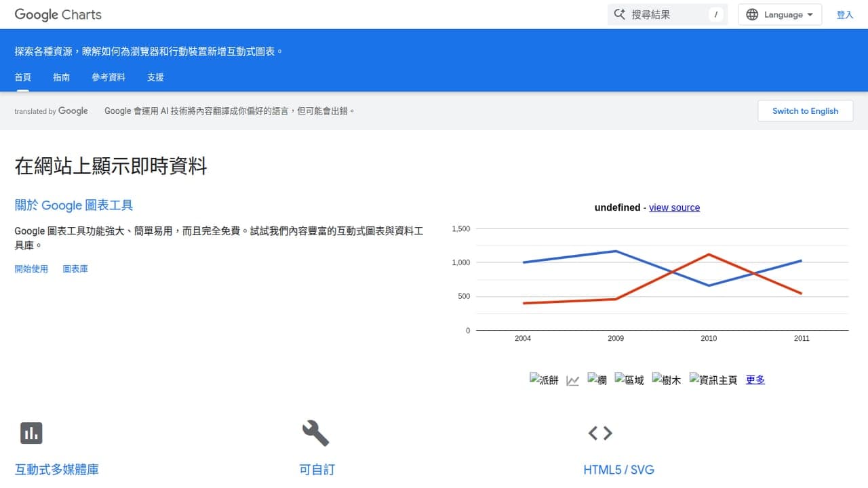Select the 派餅 pie chart icon

coord(544,380)
